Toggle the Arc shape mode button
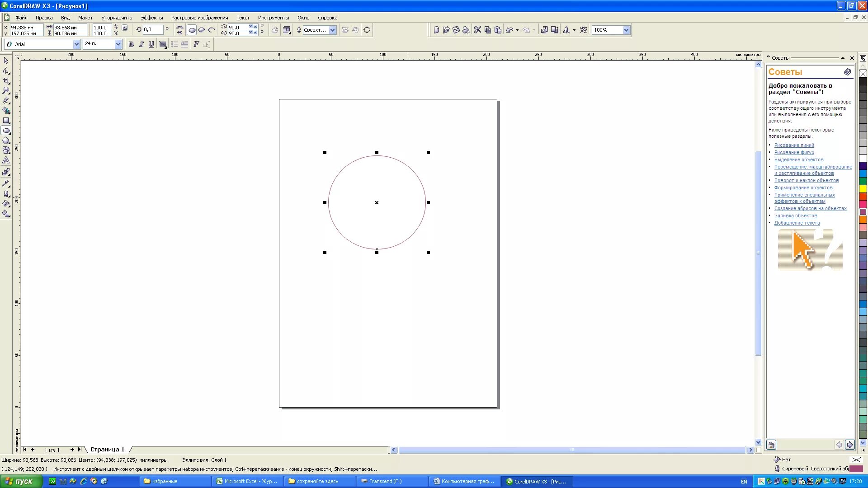Image resolution: width=868 pixels, height=488 pixels. 212,30
